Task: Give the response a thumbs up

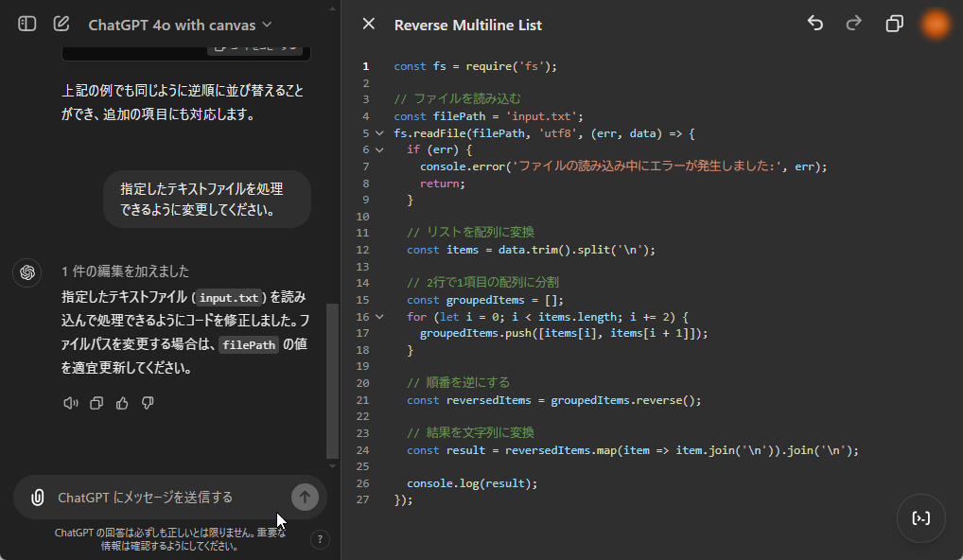Action: click(x=121, y=402)
